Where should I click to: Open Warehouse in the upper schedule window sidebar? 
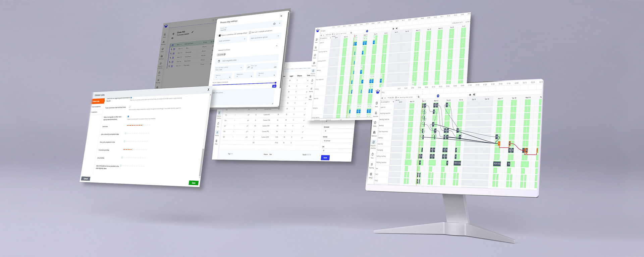(314, 63)
